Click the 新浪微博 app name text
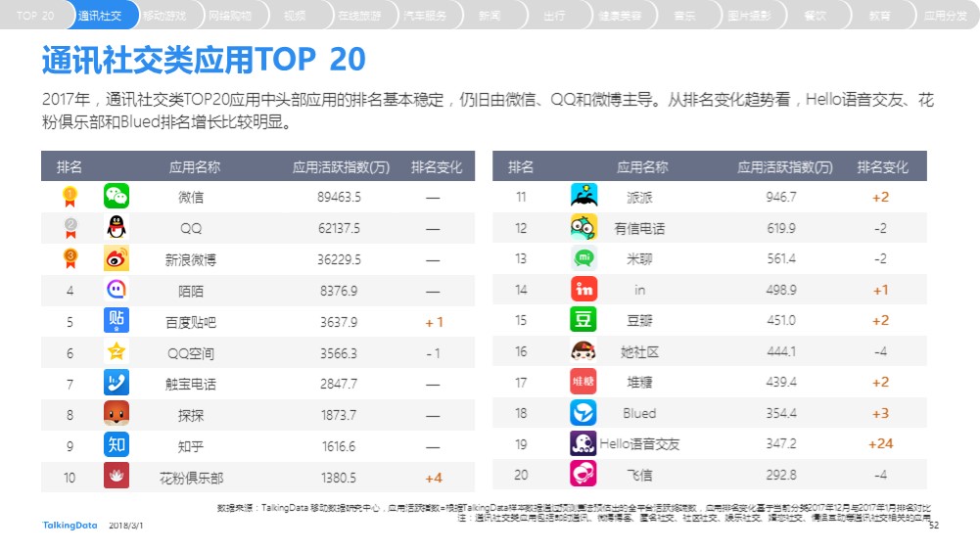980x551 pixels. pos(191,260)
